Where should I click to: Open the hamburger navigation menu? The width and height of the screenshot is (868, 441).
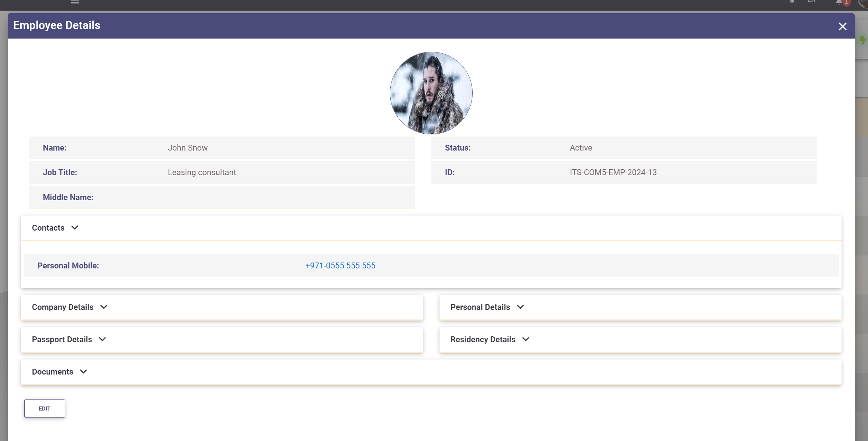tap(75, 2)
